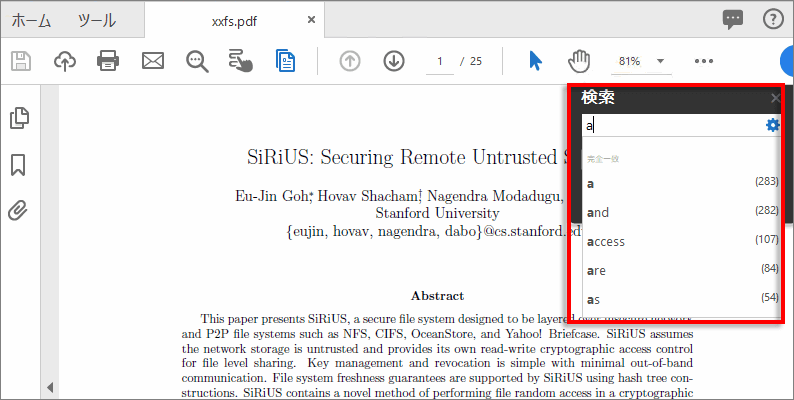Choose suggestion 'a' (283)

[x=682, y=183]
